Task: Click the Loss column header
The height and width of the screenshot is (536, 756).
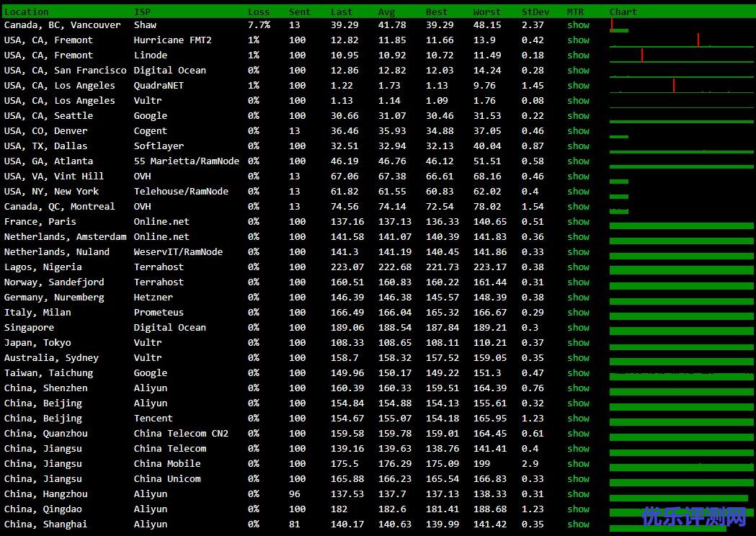Action: click(x=259, y=12)
